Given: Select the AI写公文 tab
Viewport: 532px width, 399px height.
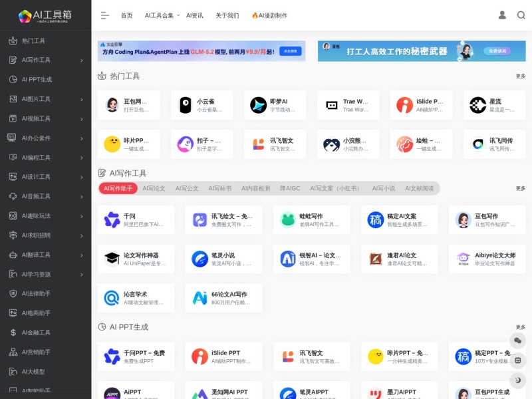Looking at the screenshot, I should tap(187, 188).
